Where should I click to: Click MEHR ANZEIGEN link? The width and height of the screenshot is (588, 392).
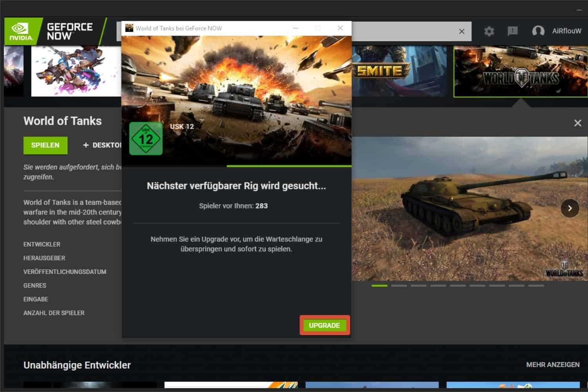tap(553, 365)
